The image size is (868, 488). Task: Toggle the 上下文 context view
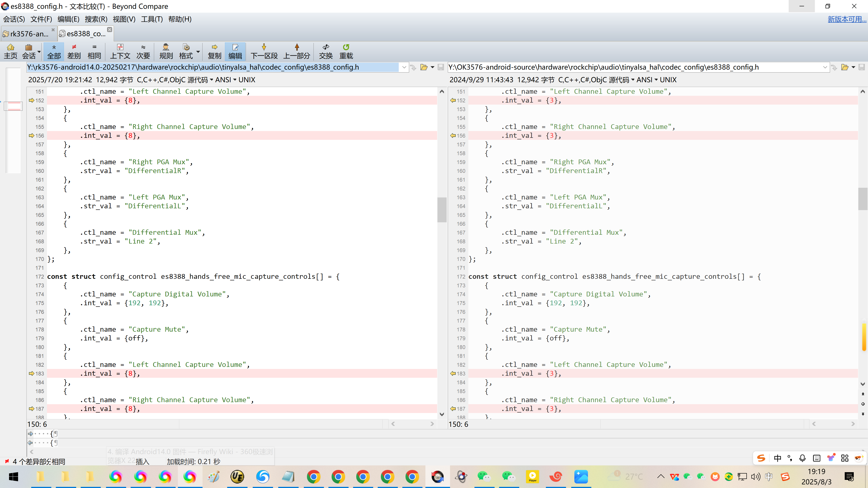[120, 52]
